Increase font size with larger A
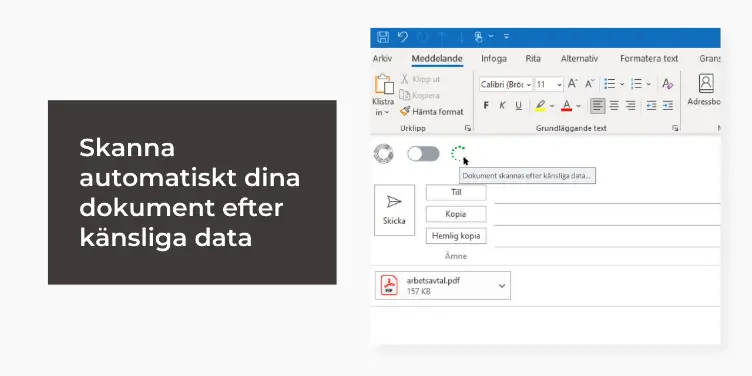The image size is (752, 376). tap(573, 84)
